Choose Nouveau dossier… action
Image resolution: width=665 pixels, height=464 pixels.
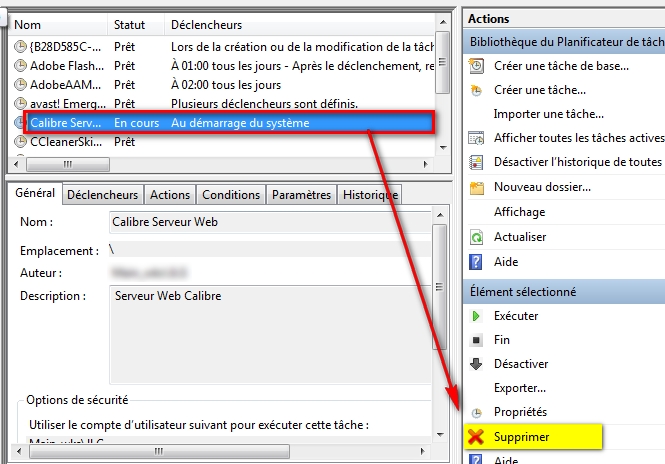point(542,187)
